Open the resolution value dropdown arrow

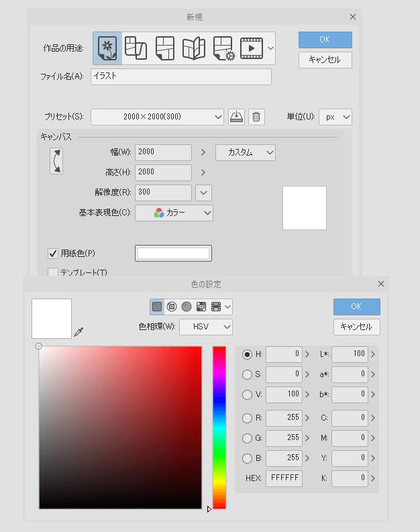pos(203,193)
